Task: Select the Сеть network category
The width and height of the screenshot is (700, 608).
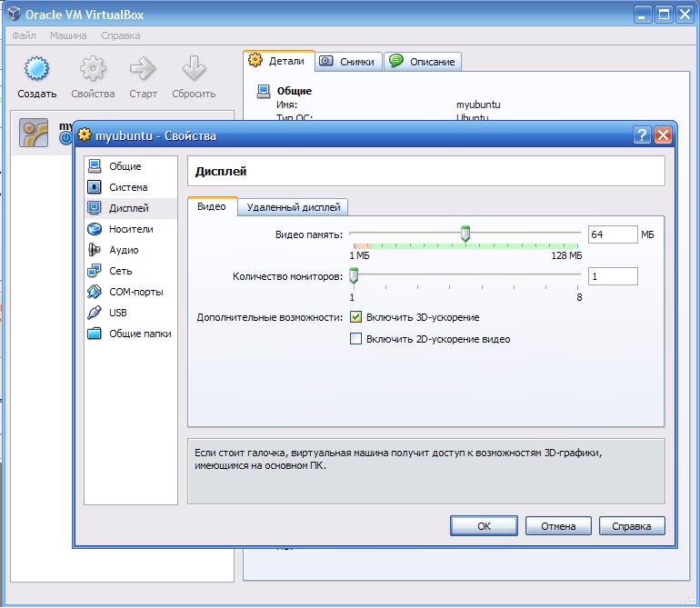Action: click(x=130, y=271)
